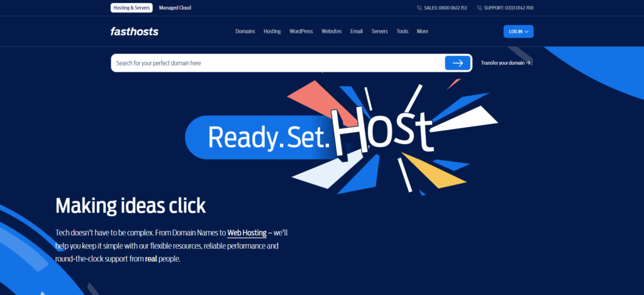
Task: Click the phone icon beside SALES number
Action: coord(419,8)
